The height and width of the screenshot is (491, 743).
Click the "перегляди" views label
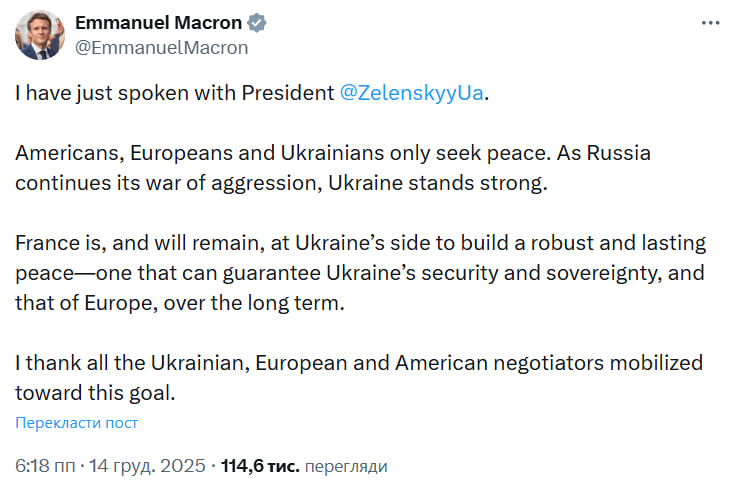pyautogui.click(x=345, y=466)
